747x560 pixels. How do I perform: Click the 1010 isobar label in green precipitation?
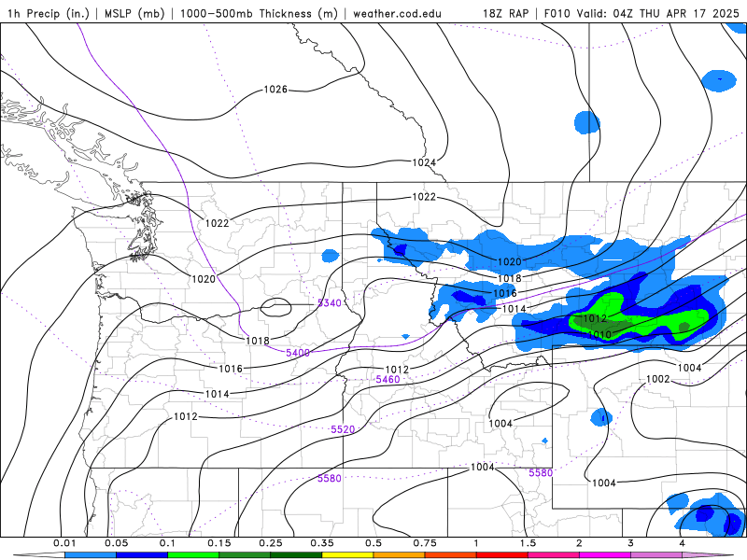tap(599, 334)
